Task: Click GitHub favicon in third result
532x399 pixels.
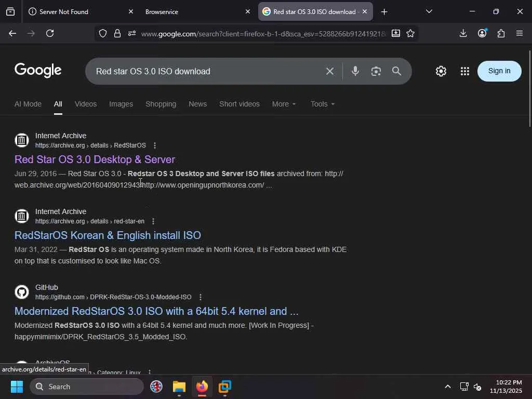Action: [x=22, y=292]
